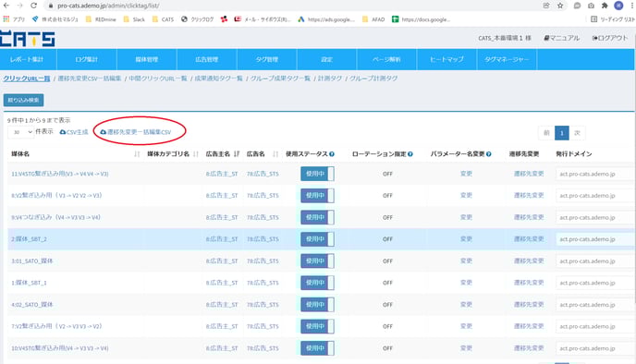Toggle 使用中 switch for 3:01_SATO_媒体 row
Viewport: 636px width, 364px height.
tap(317, 261)
